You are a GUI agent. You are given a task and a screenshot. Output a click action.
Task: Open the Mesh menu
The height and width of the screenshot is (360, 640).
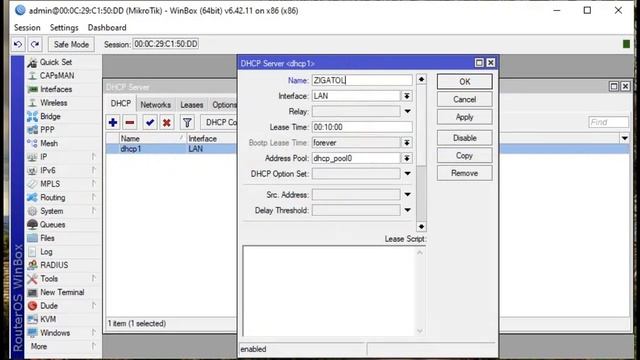tap(49, 143)
